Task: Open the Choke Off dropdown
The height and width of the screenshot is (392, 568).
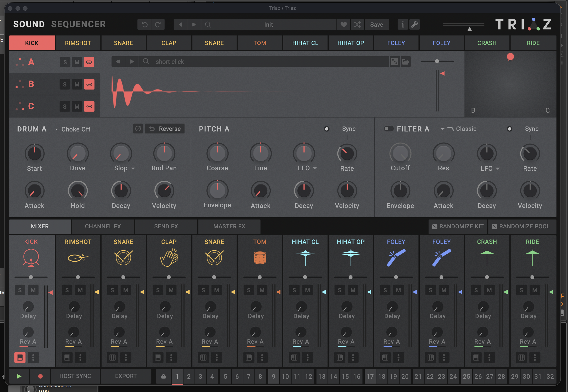Action: tap(73, 129)
